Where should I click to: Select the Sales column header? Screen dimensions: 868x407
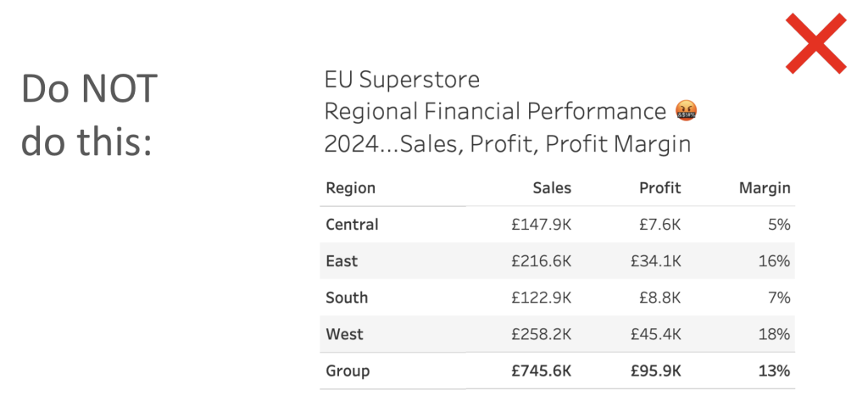coord(551,188)
